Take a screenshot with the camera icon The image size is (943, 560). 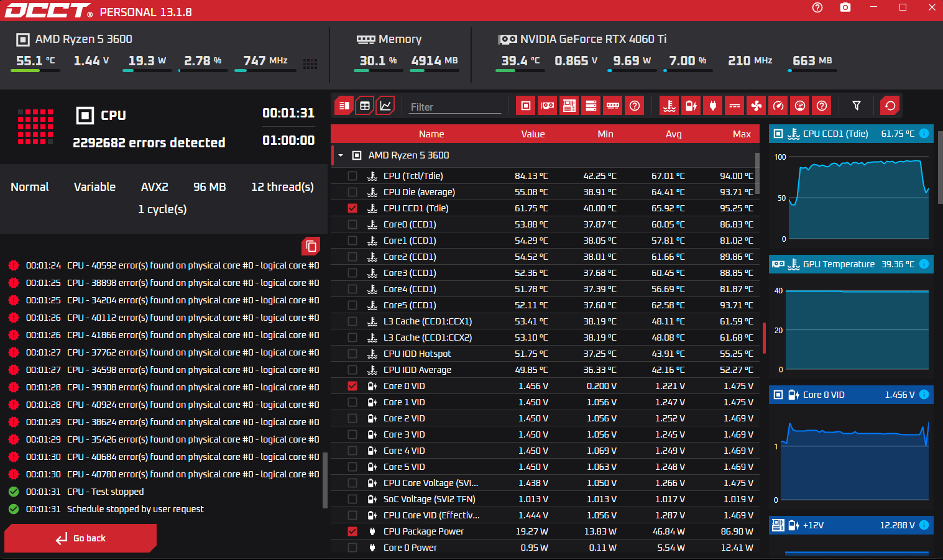point(845,7)
